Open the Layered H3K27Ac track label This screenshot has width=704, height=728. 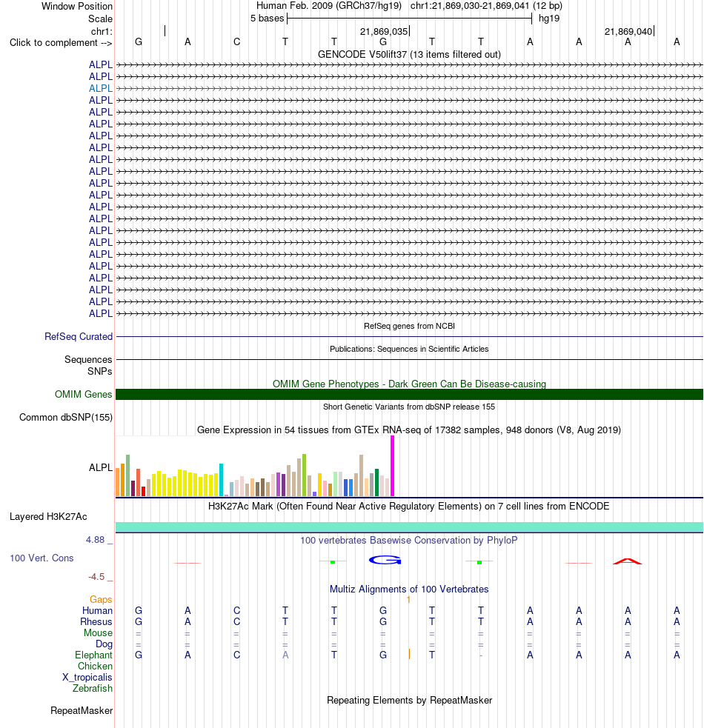pyautogui.click(x=48, y=517)
